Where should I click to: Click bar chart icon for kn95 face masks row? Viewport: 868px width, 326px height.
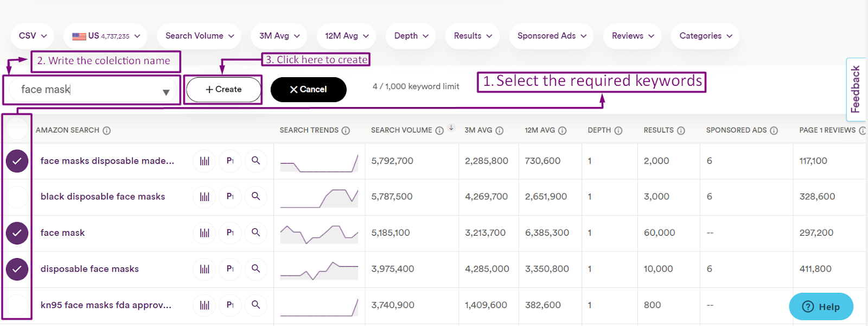tap(205, 305)
